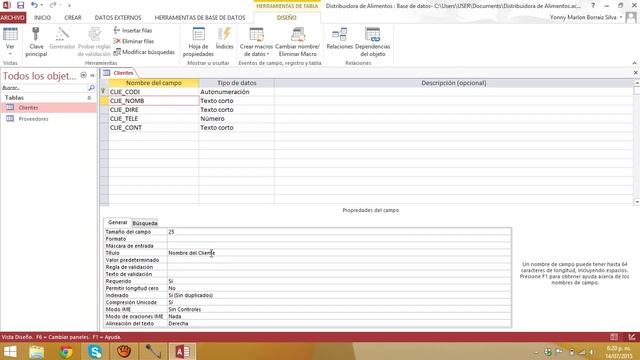Image resolution: width=640 pixels, height=360 pixels.
Task: Open the Relaciones window
Action: pyautogui.click(x=340, y=39)
